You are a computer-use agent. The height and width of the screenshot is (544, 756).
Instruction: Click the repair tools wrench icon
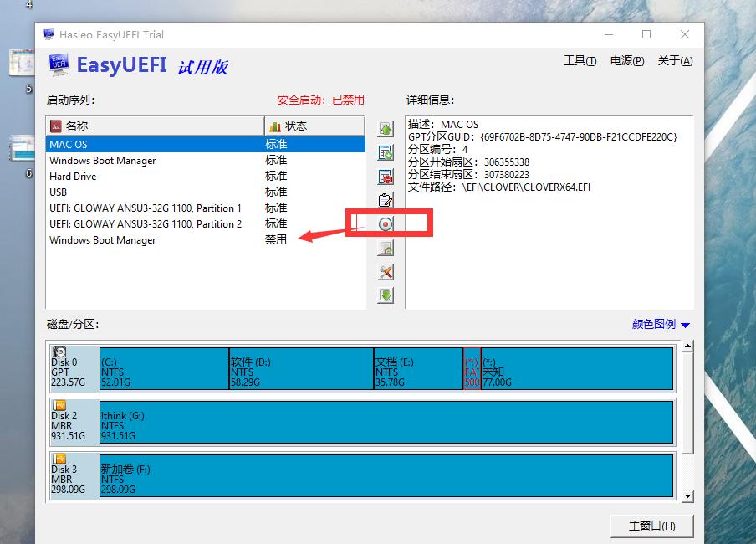coord(385,271)
